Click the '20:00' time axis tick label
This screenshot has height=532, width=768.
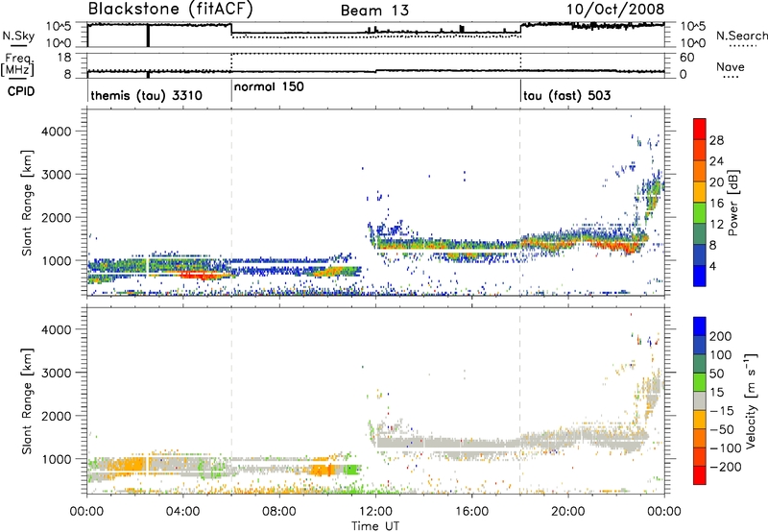[x=568, y=512]
